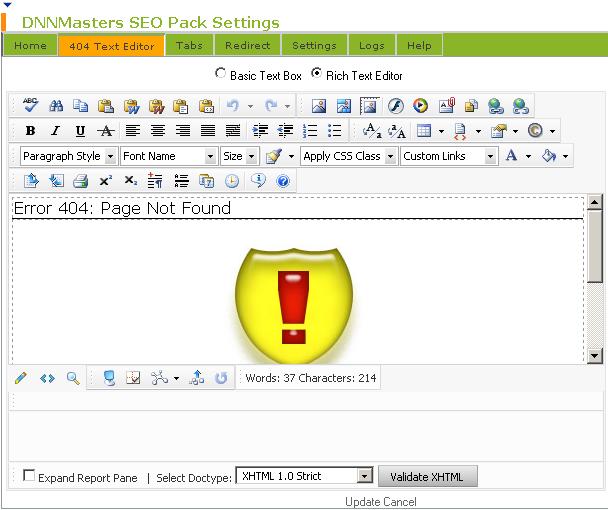
Task: Click the Subscript icon
Action: [x=131, y=181]
